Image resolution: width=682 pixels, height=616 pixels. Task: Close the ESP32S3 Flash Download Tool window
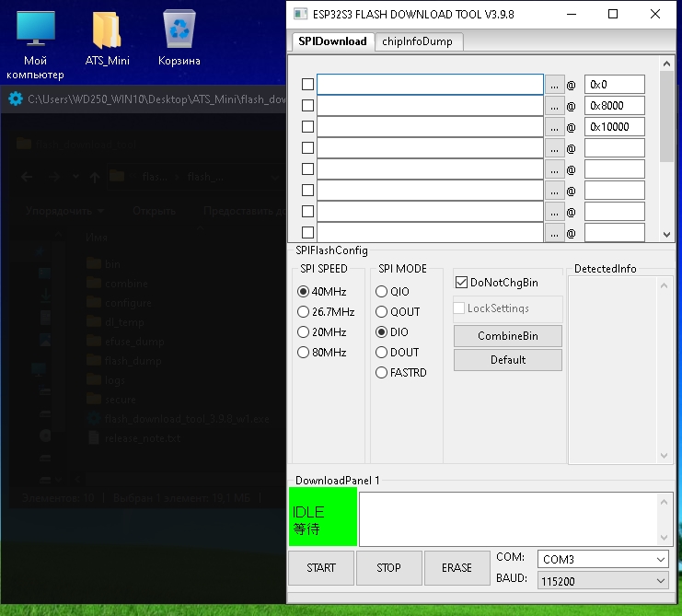[655, 15]
